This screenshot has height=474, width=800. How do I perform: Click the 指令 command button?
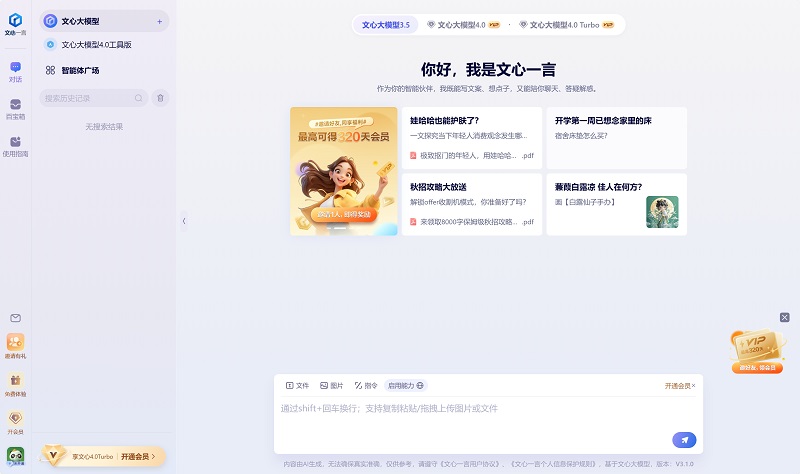pyautogui.click(x=366, y=386)
